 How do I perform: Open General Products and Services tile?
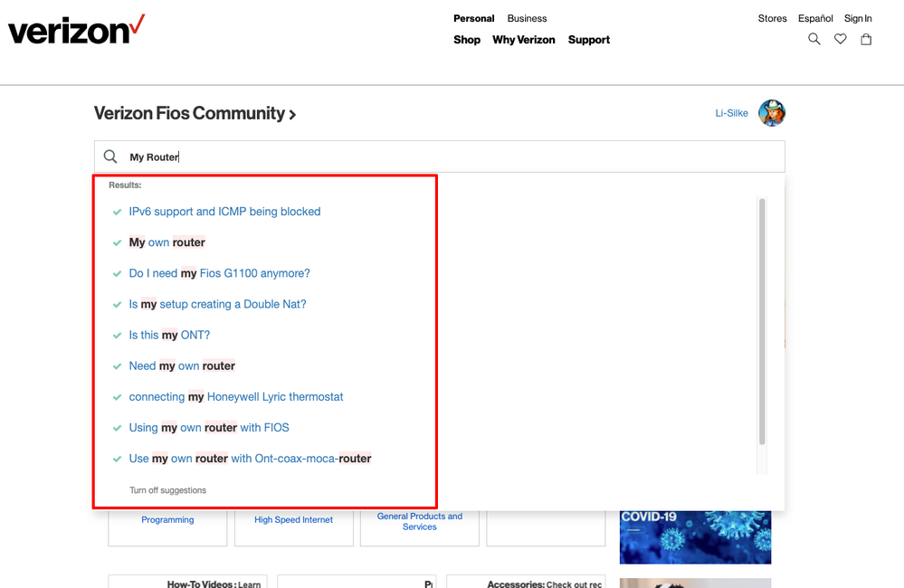click(x=420, y=521)
